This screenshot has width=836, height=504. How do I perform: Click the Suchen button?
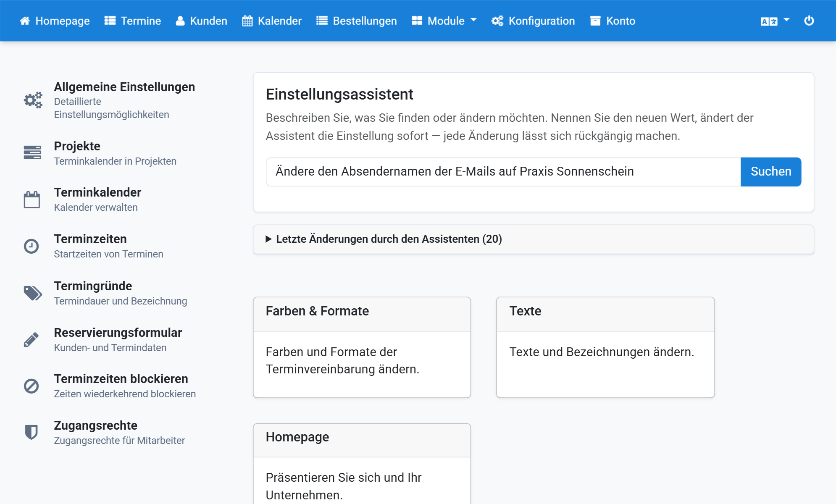pos(771,172)
